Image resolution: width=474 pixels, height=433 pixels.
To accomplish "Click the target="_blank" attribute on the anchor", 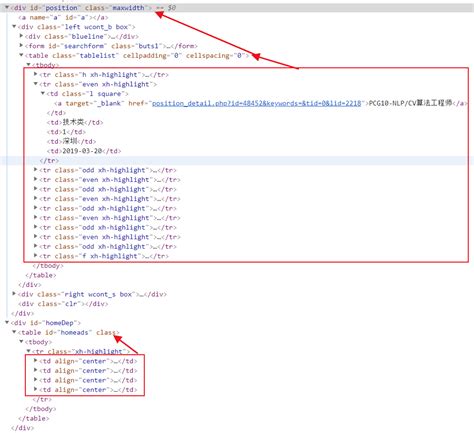I will pos(95,103).
